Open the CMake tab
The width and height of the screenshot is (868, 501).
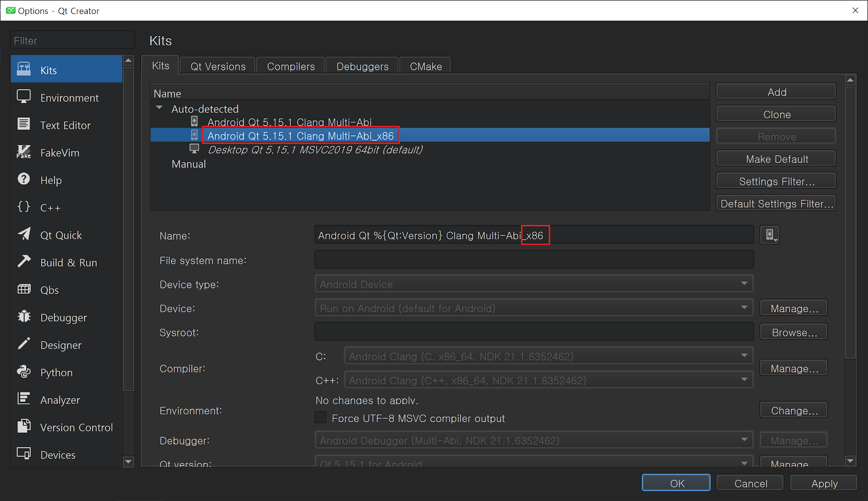tap(426, 66)
